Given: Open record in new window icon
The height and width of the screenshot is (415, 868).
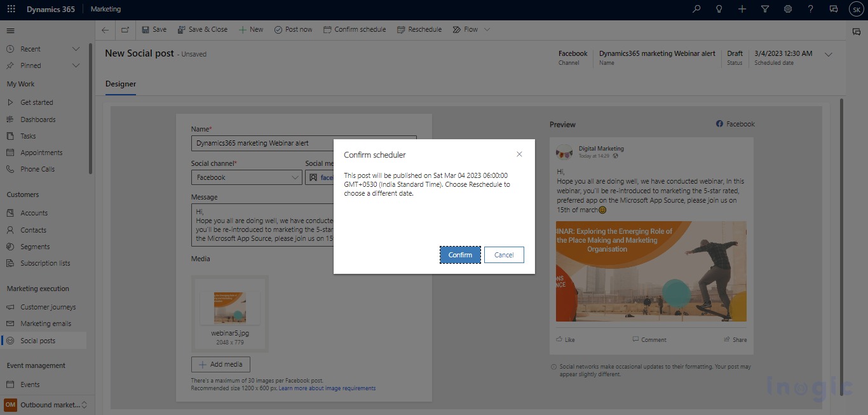Looking at the screenshot, I should (x=125, y=29).
